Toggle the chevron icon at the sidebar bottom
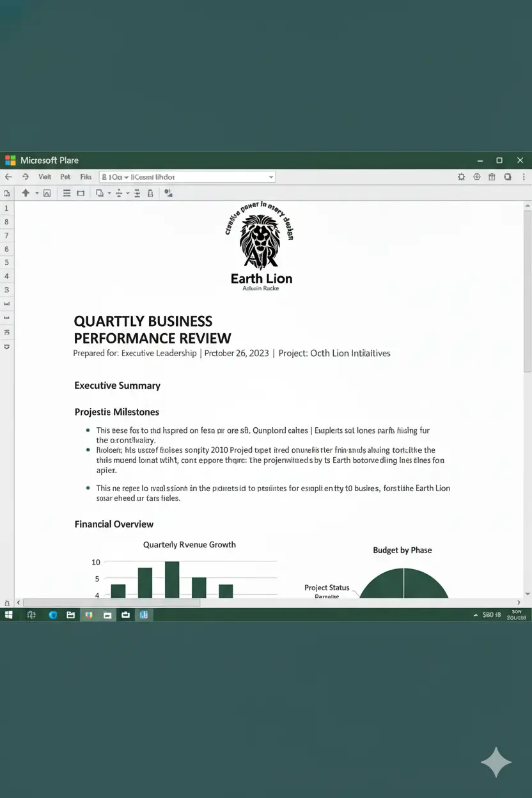The height and width of the screenshot is (798, 532). (8, 347)
